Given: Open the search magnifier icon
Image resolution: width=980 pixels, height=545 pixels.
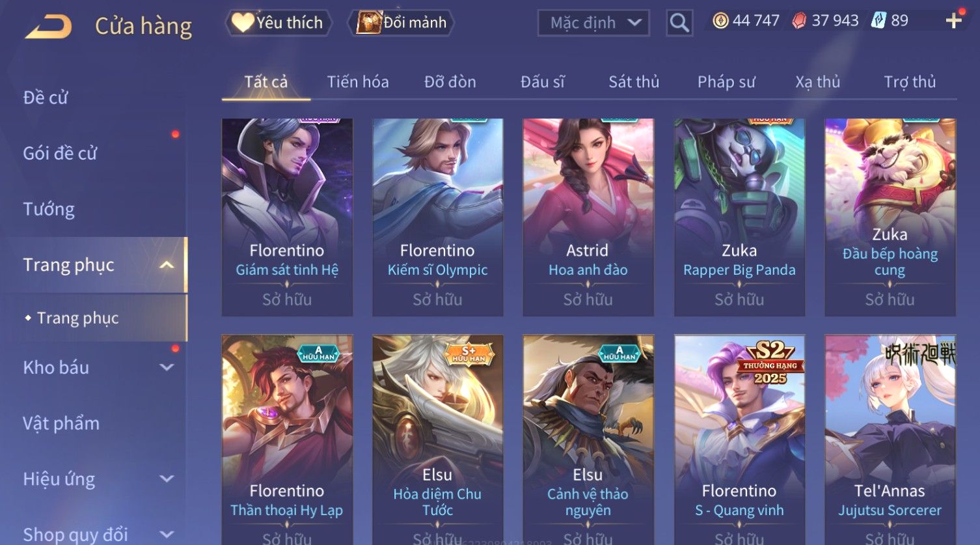Looking at the screenshot, I should (679, 23).
